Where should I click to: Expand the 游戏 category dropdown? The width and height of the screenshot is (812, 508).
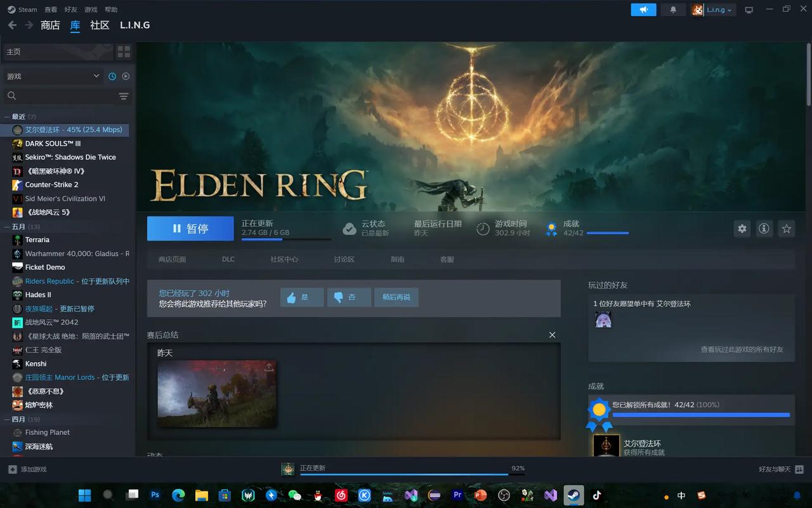(x=52, y=76)
